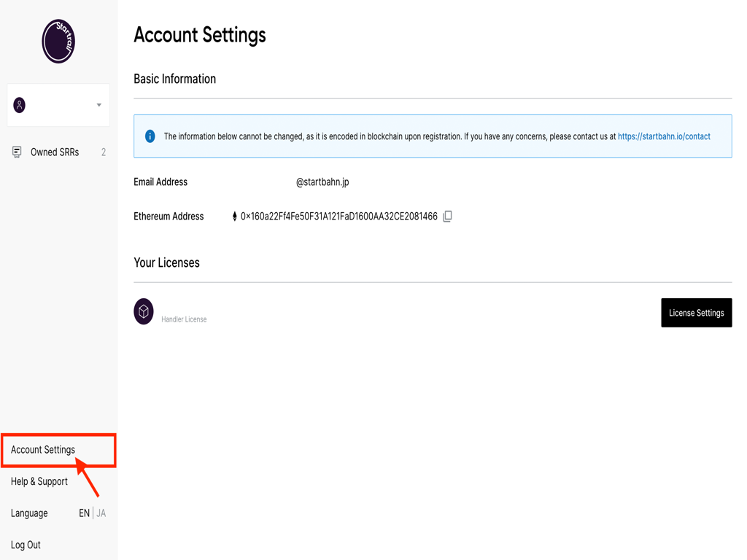Select Account Settings in the sidebar
Viewport: 747px width, 560px height.
pos(43,450)
